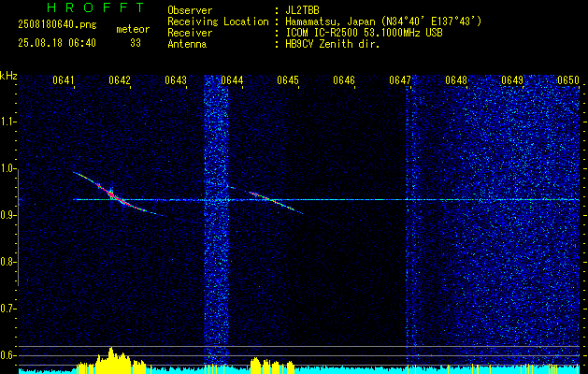Click the 0650 time marker
The width and height of the screenshot is (588, 374).
[568, 79]
